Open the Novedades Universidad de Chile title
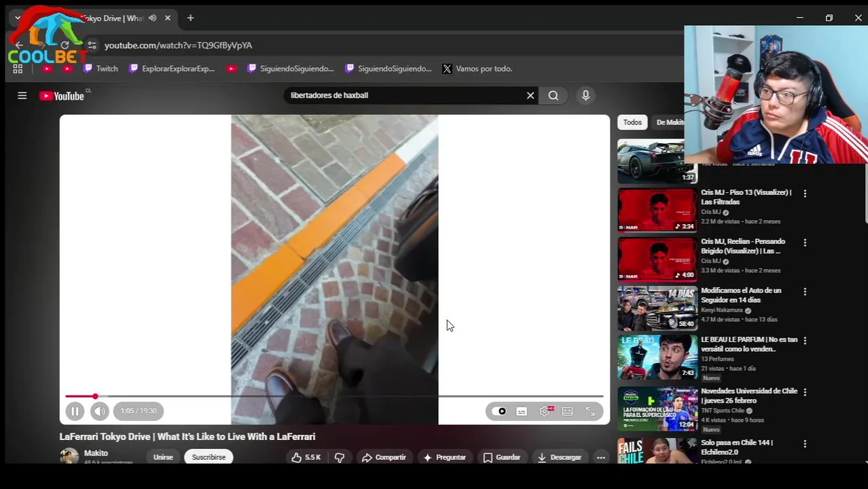Viewport: 868px width, 489px height. pos(749,396)
